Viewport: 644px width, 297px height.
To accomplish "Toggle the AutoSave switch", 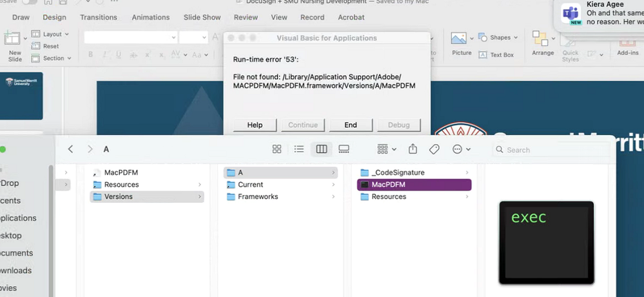I will point(30,2).
